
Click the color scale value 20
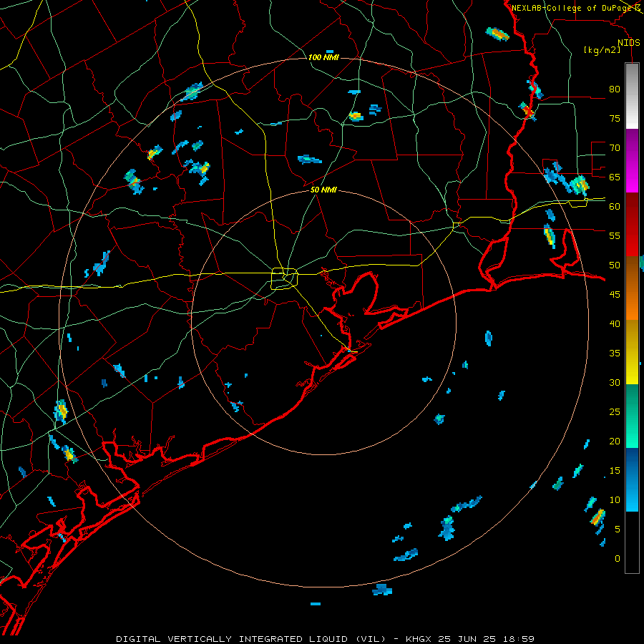[x=615, y=441]
